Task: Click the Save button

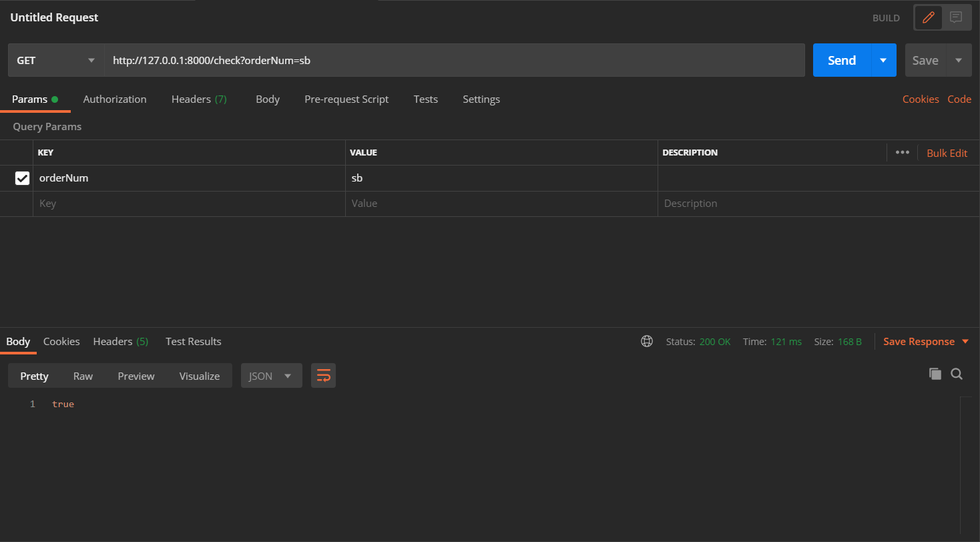Action: pos(925,60)
